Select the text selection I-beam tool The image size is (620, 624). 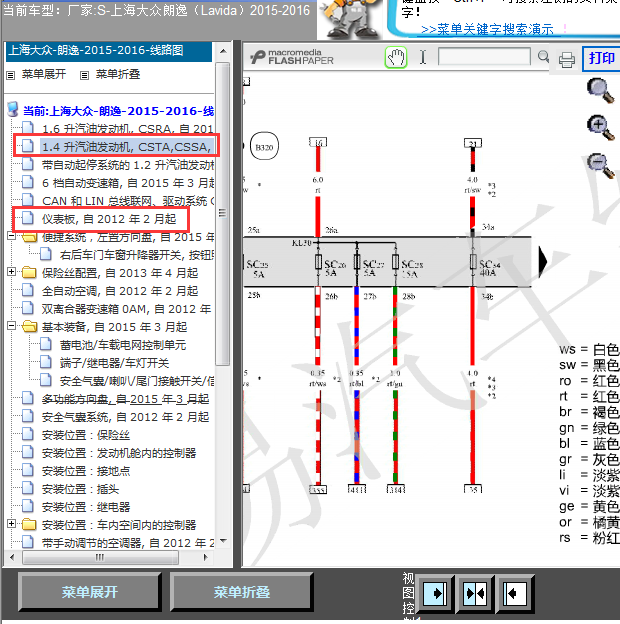[x=423, y=57]
